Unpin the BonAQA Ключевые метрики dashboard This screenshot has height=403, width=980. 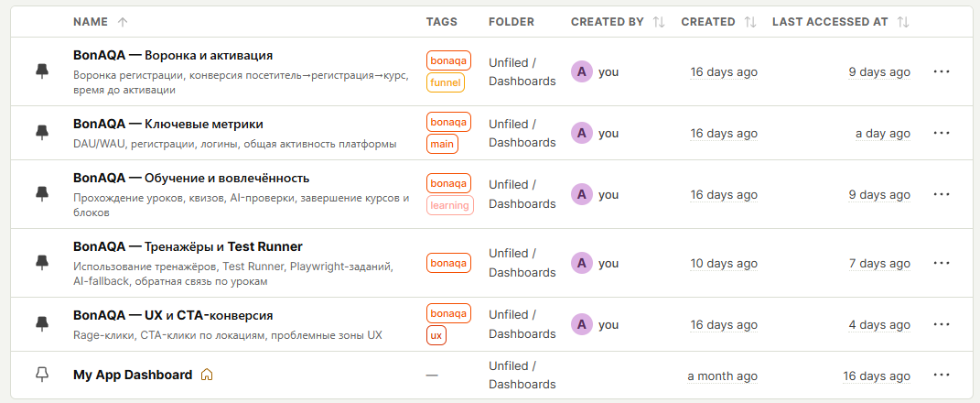(x=41, y=133)
